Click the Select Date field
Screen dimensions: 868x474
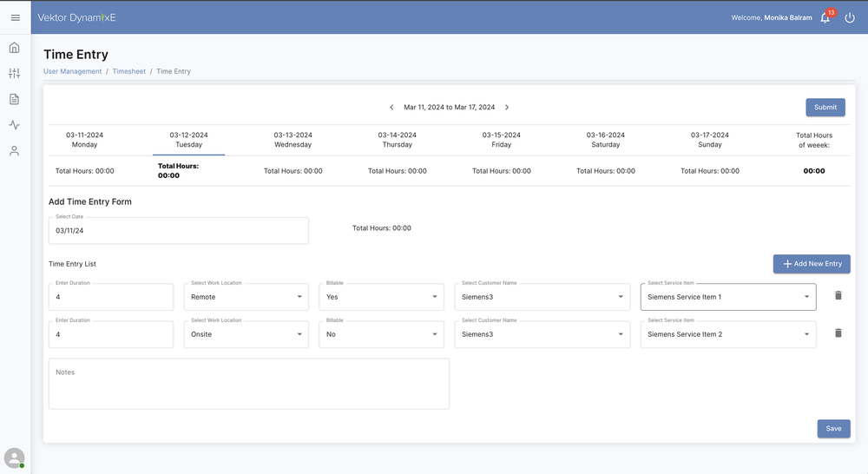coord(179,230)
